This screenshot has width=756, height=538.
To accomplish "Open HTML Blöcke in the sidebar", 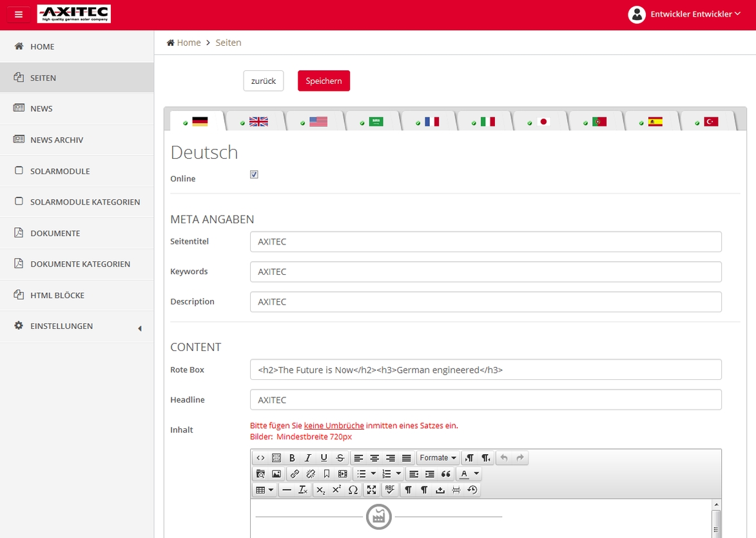I will pyautogui.click(x=77, y=295).
